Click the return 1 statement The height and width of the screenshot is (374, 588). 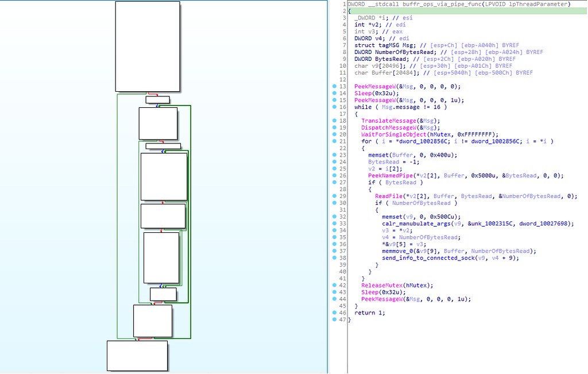click(370, 313)
